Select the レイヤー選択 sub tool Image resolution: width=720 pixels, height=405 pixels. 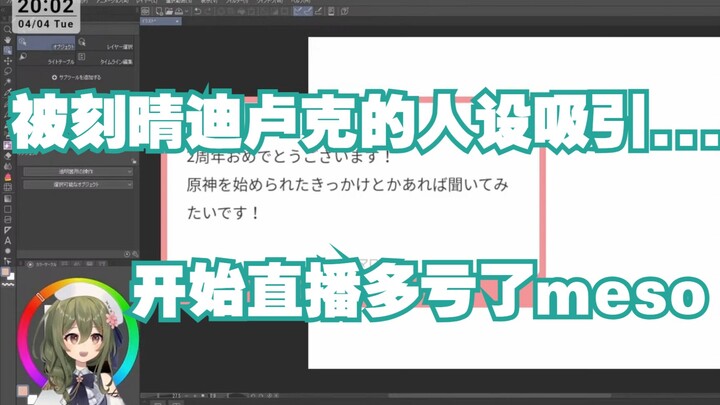(105, 43)
